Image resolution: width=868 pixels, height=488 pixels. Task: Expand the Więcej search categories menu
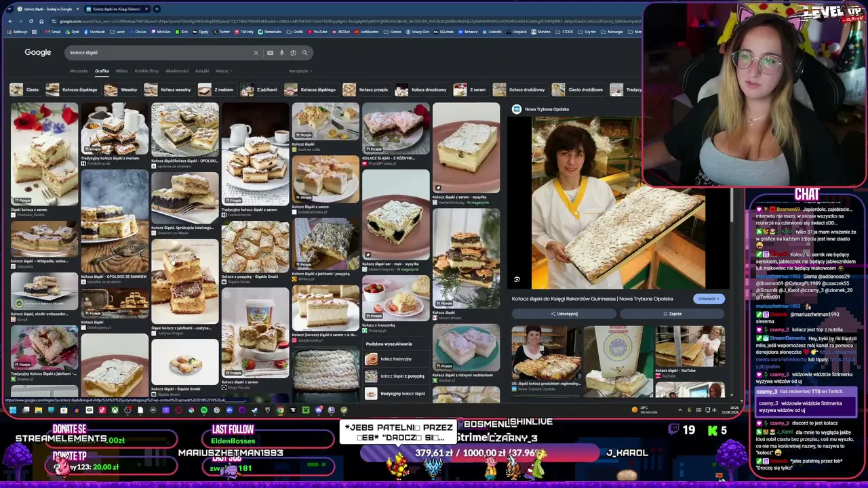(x=223, y=71)
